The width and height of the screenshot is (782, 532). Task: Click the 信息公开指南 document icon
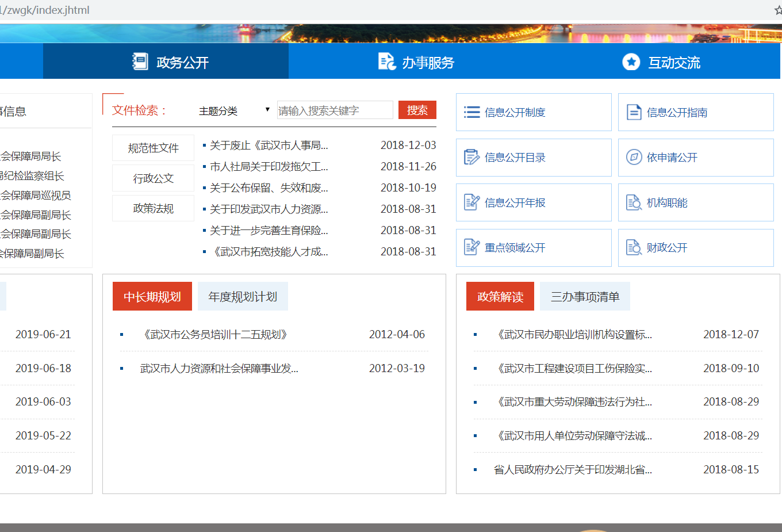[x=634, y=112]
